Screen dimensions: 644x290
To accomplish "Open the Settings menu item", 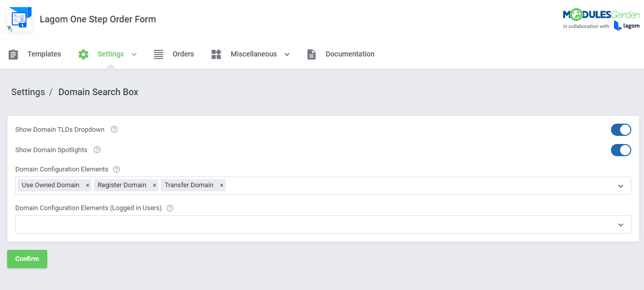I will tap(111, 54).
